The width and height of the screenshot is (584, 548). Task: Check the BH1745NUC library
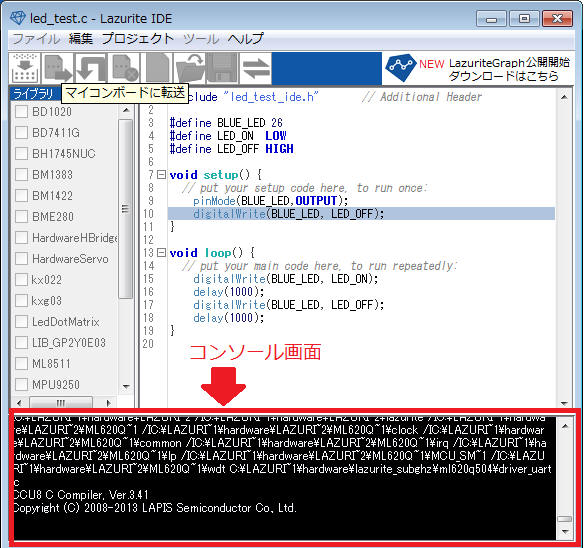pos(22,153)
